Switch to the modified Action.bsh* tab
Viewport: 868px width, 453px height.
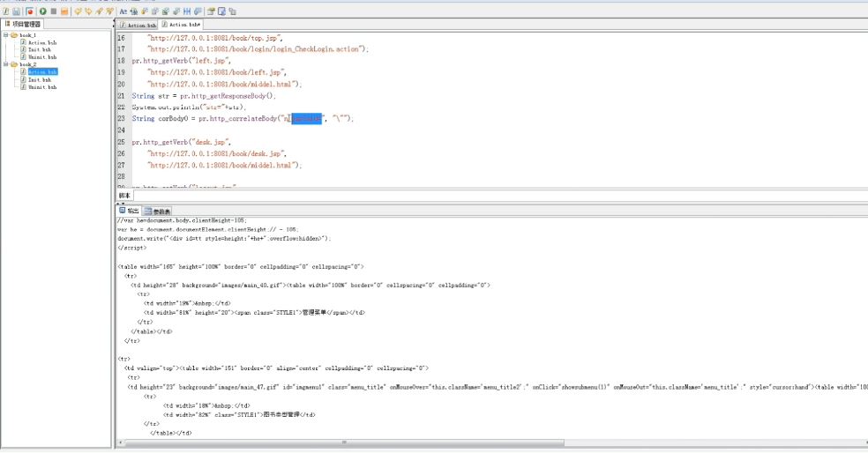point(181,25)
